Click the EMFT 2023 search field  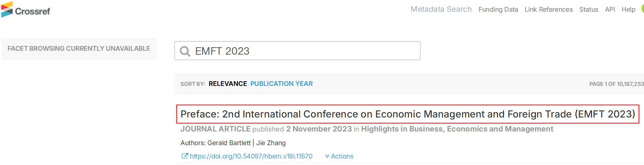[297, 50]
